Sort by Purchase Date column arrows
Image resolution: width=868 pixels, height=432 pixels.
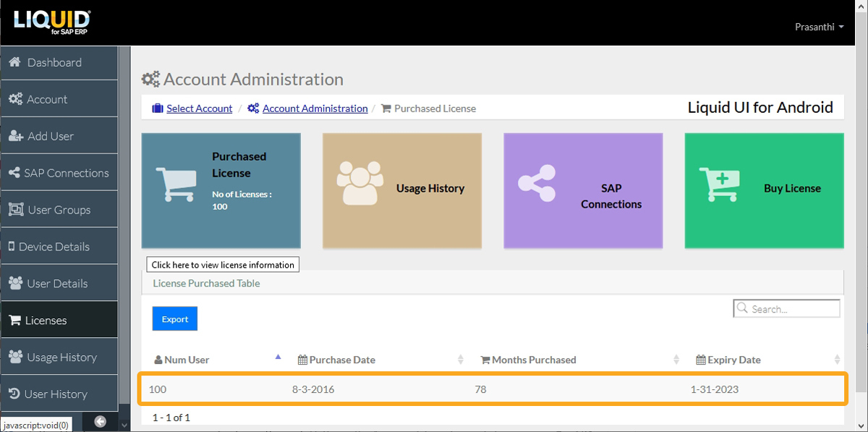click(461, 360)
